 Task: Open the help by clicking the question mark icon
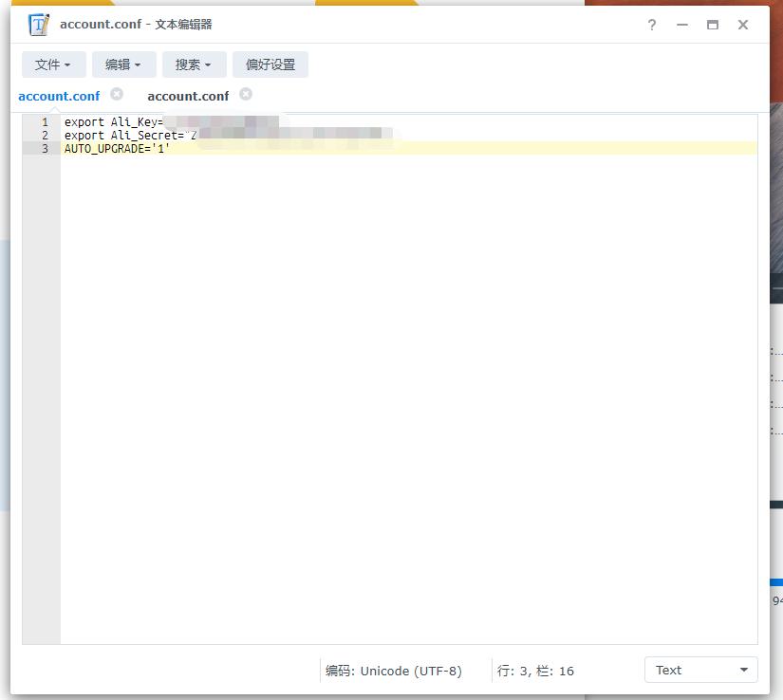pyautogui.click(x=651, y=25)
